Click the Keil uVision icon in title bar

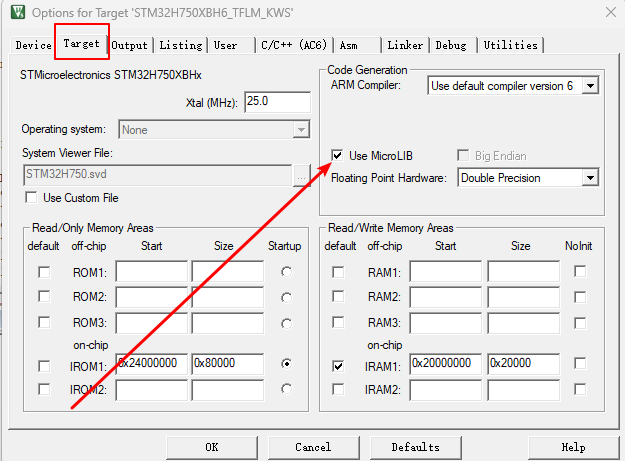(18, 12)
